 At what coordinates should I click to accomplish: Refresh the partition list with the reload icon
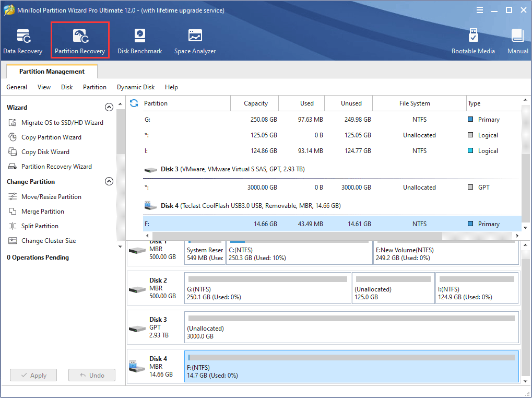(134, 103)
